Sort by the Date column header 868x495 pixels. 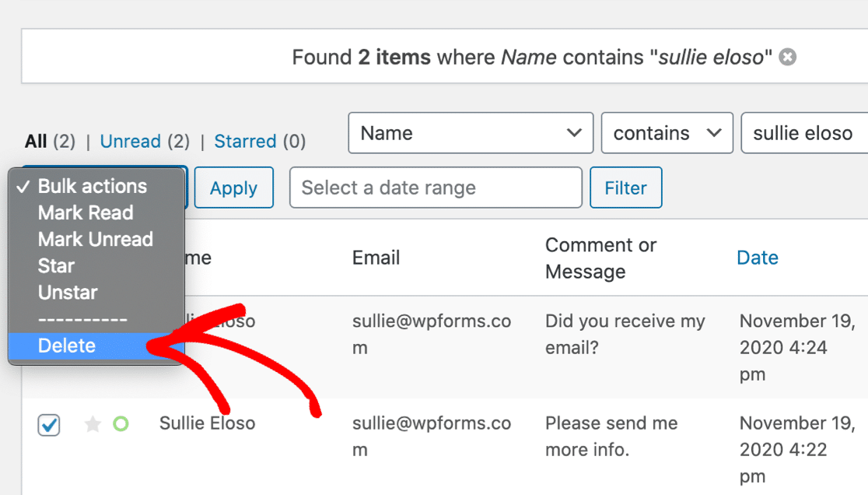(x=758, y=258)
